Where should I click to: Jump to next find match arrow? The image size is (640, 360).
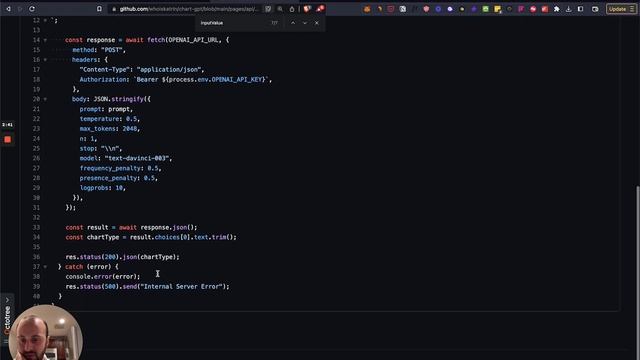point(304,23)
